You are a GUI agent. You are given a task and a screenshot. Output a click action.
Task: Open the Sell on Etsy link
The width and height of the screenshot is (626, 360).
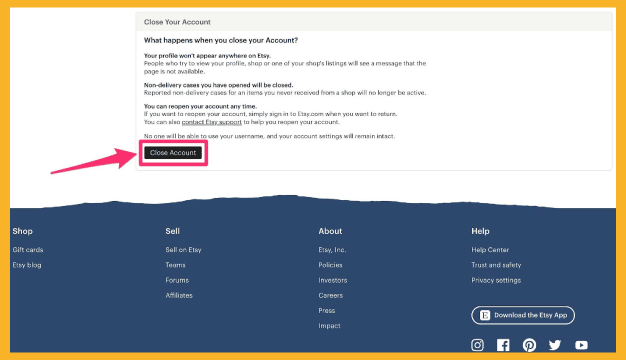[x=183, y=250]
